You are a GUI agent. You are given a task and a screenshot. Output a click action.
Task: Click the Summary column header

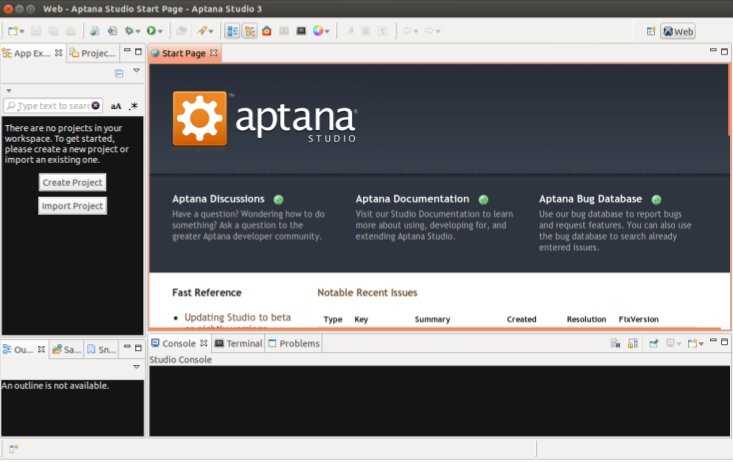pos(432,319)
